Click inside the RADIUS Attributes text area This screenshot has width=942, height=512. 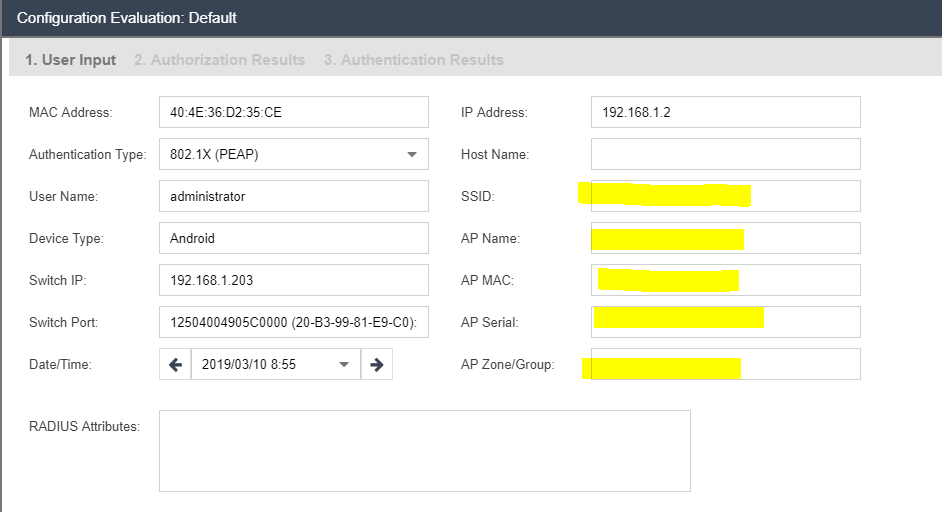click(x=424, y=450)
